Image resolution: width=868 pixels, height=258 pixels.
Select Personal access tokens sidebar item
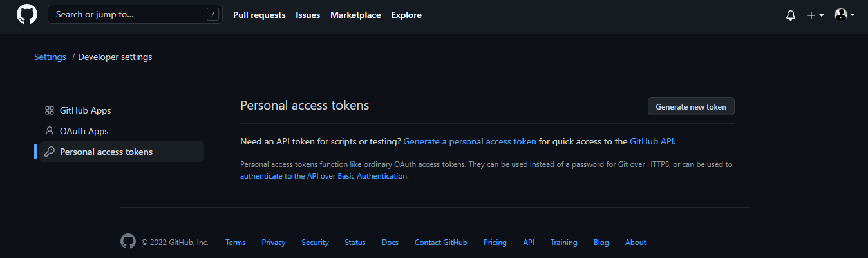coord(122,152)
